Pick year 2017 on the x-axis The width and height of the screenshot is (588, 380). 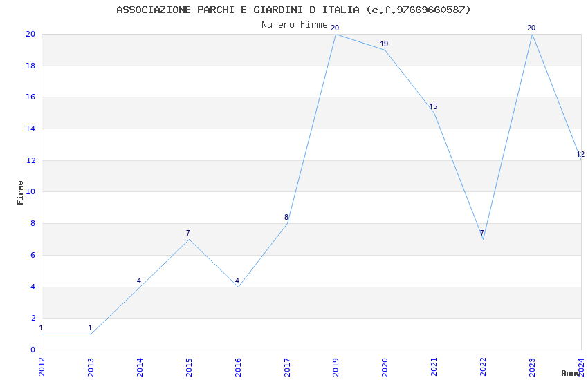(287, 367)
